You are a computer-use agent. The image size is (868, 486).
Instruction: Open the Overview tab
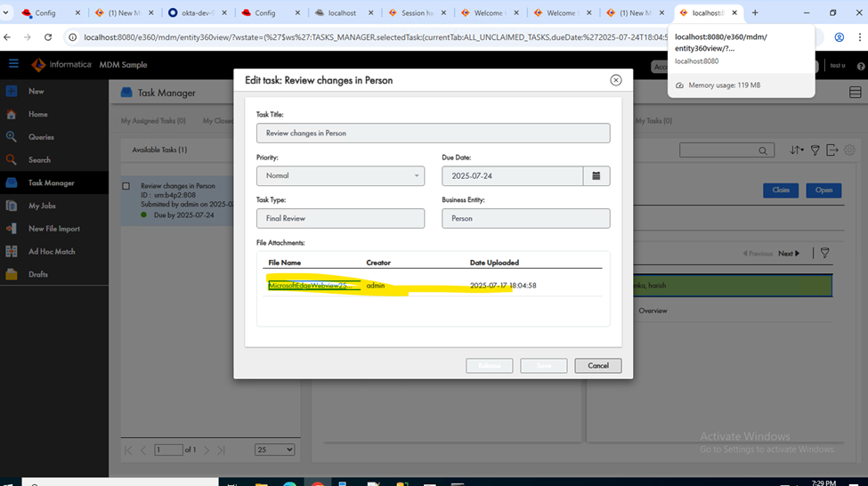coord(653,311)
